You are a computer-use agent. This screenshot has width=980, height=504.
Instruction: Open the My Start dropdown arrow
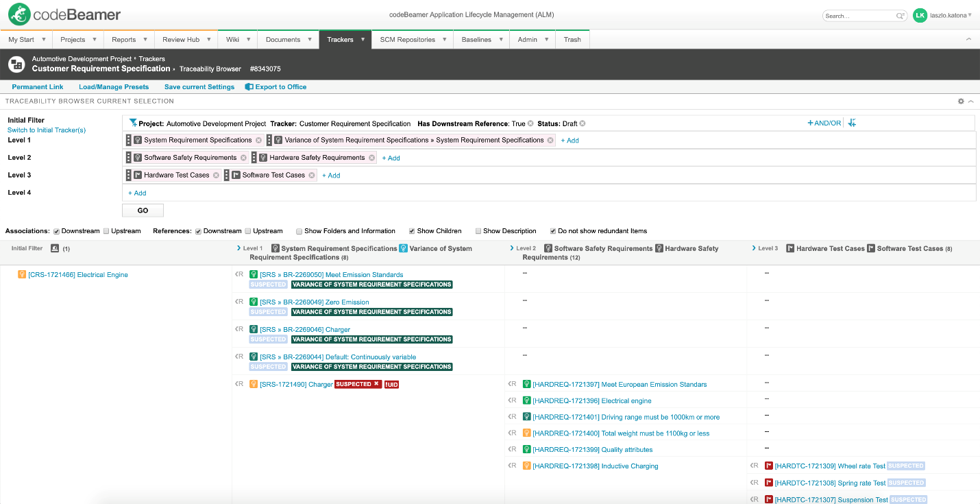click(x=44, y=40)
